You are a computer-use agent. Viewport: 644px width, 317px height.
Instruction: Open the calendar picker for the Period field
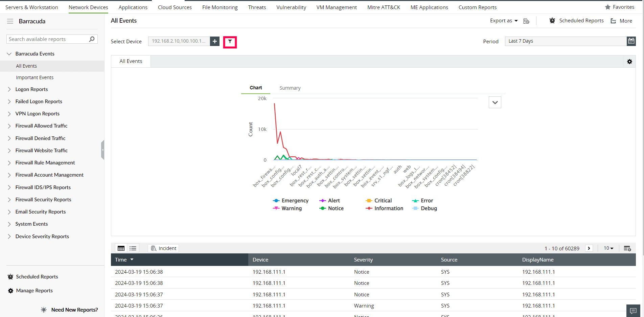(x=631, y=41)
